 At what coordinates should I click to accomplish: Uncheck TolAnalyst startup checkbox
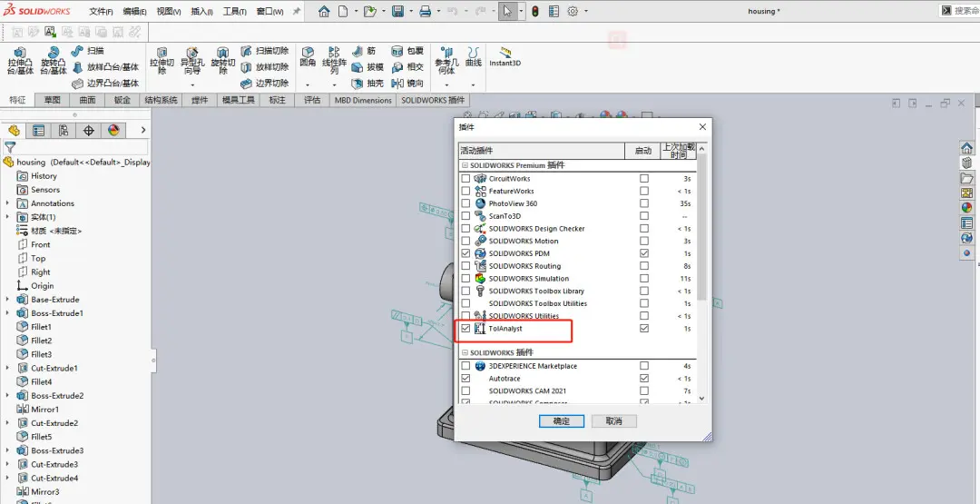(644, 329)
